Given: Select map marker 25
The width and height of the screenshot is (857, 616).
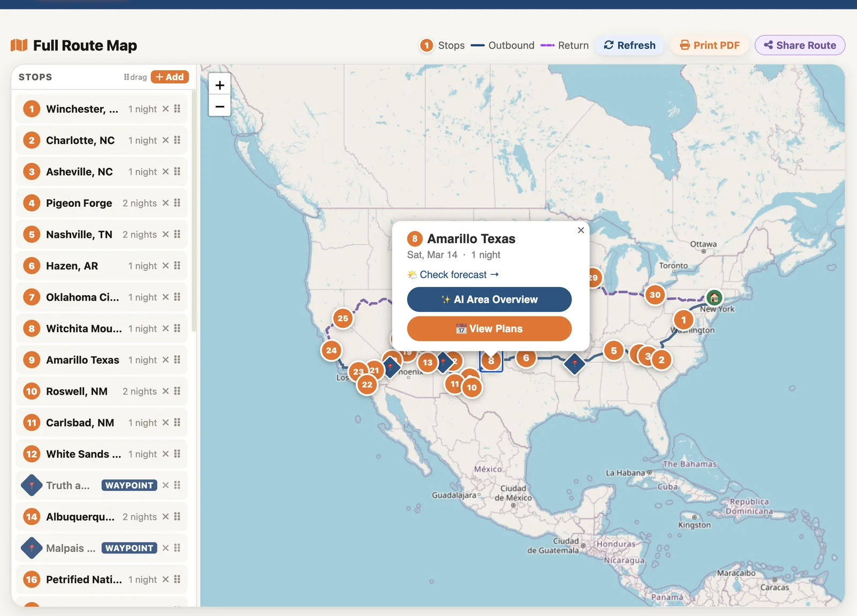Looking at the screenshot, I should tap(343, 318).
